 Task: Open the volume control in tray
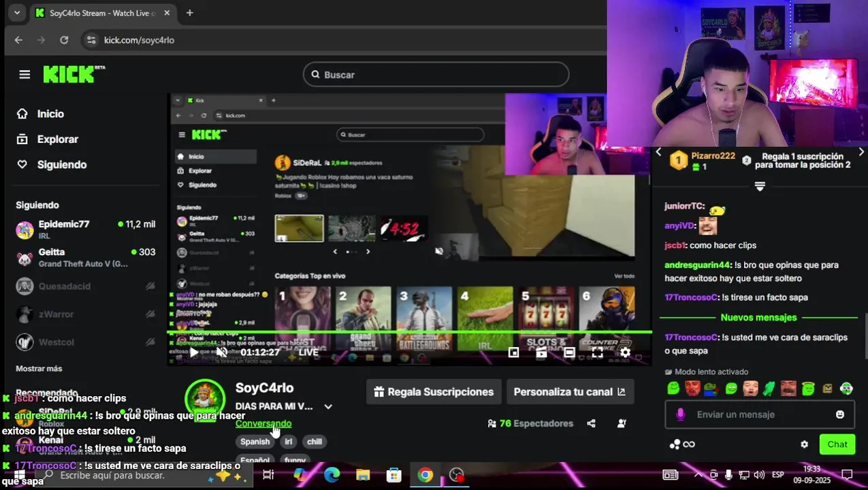759,475
